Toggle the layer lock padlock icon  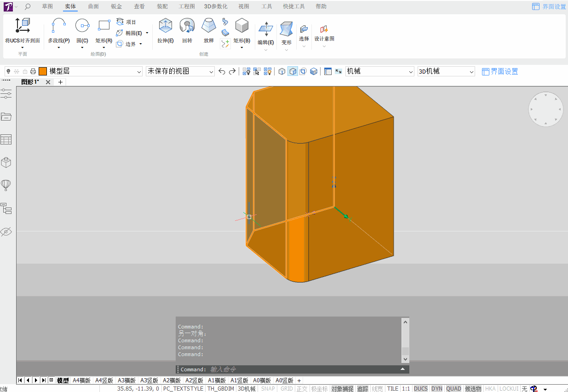[25, 71]
